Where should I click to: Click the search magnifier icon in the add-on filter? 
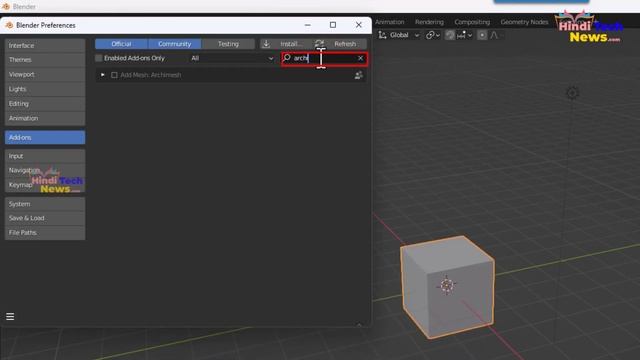287,58
